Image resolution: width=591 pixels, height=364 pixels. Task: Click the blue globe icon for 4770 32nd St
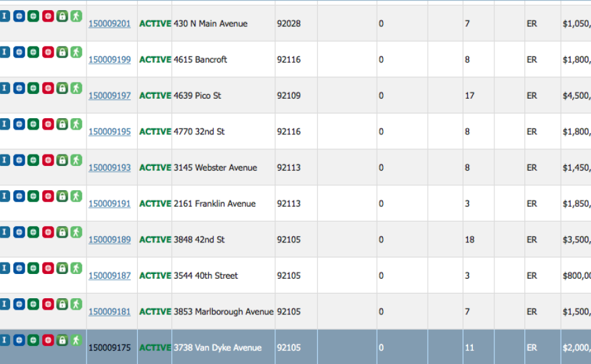tap(19, 124)
